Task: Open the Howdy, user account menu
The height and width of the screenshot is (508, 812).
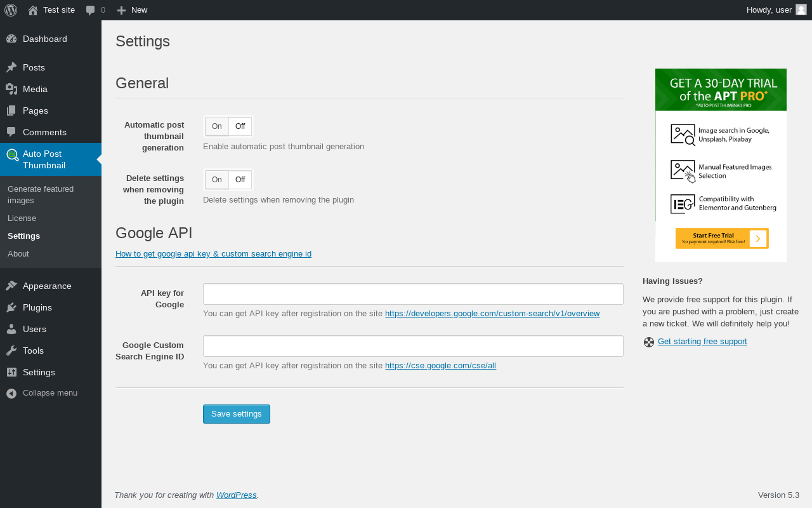Action: click(x=769, y=10)
